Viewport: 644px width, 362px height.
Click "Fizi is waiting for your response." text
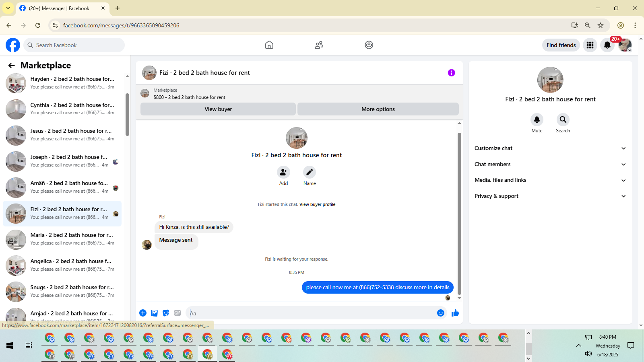[x=297, y=259]
